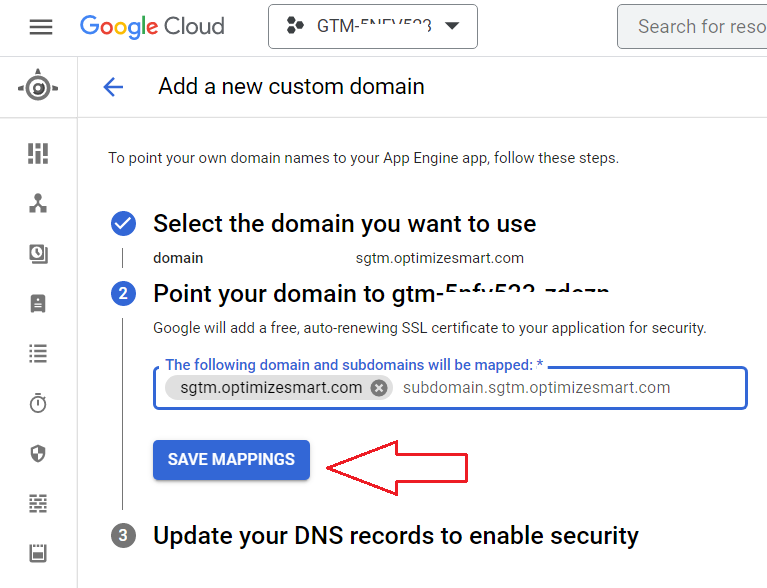This screenshot has height=588, width=767.
Task: Remove the sgtm.optimizesmart.com domain chip
Action: click(378, 388)
